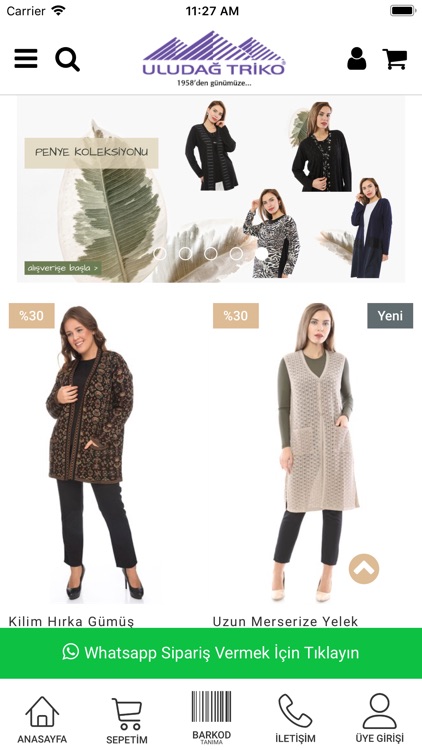Screen dimensions: 422x750
Task: Tap the search magnifier icon
Action: pyautogui.click(x=67, y=59)
